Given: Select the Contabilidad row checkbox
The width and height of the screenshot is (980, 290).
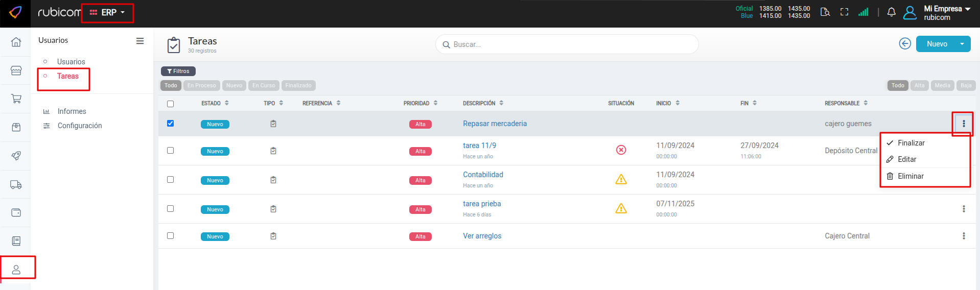Looking at the screenshot, I should (x=170, y=180).
